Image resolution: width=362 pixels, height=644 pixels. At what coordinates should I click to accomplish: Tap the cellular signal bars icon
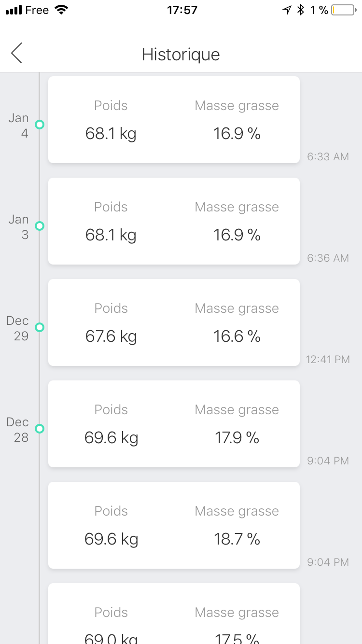[x=14, y=10]
